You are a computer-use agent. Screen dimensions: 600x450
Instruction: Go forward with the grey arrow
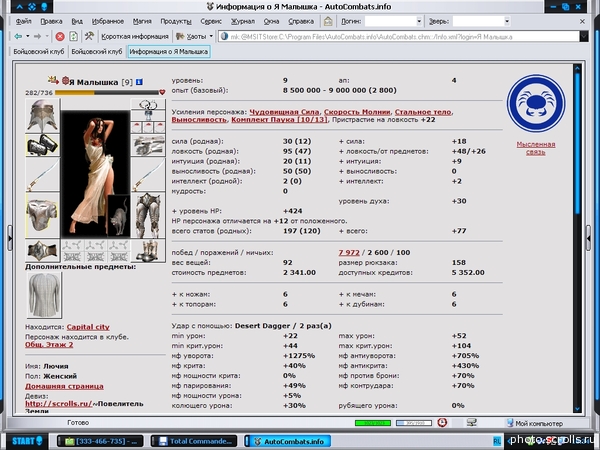(37, 36)
